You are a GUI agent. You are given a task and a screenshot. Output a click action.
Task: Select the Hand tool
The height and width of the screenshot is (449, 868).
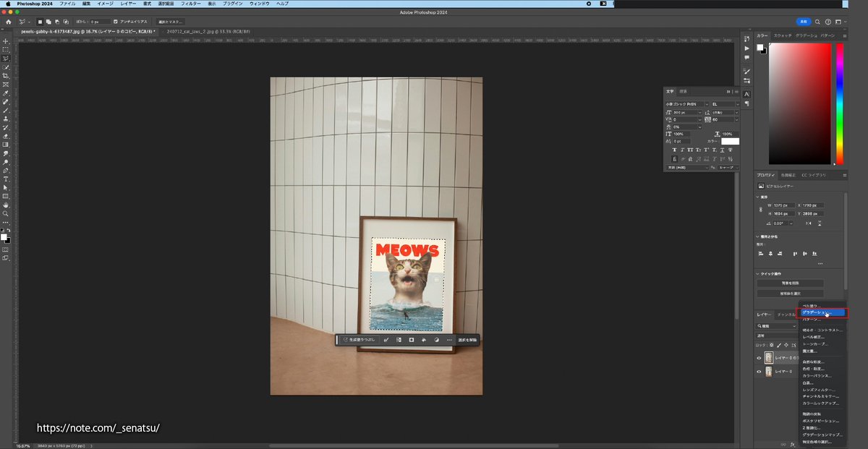click(x=6, y=205)
